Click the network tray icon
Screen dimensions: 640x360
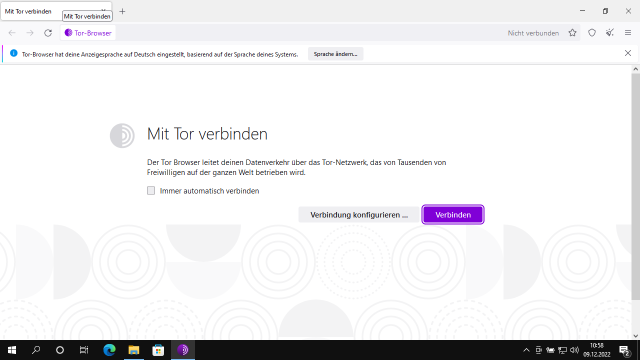562,350
